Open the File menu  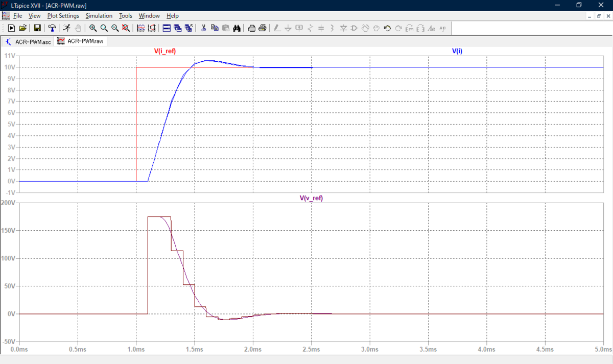point(17,16)
